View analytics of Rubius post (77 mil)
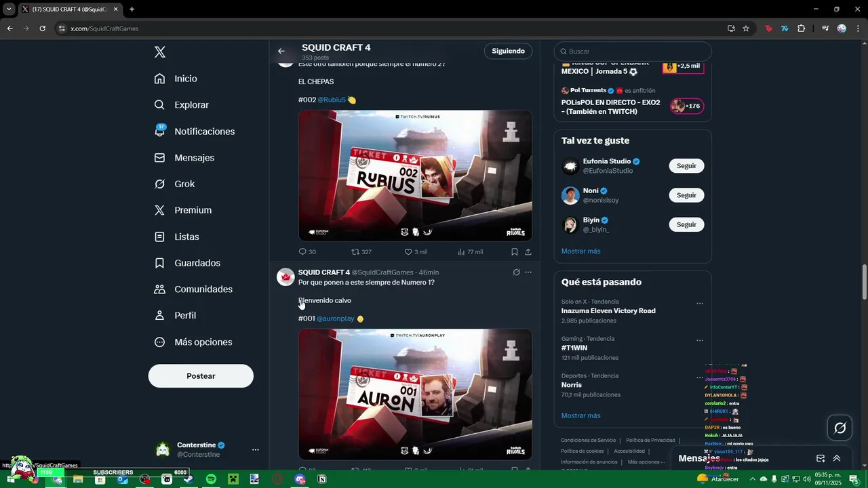Image resolution: width=868 pixels, height=488 pixels. 470,251
